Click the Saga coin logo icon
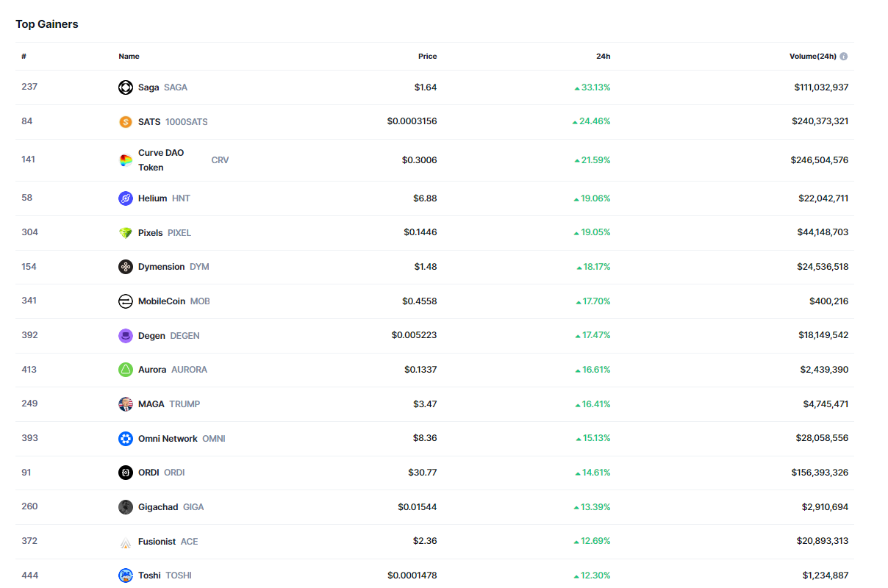 pos(126,87)
